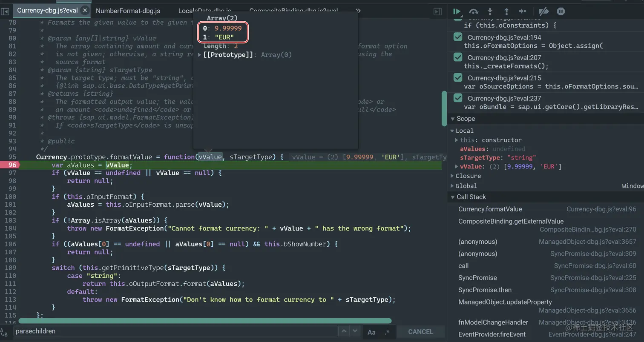The height and width of the screenshot is (342, 644).
Task: Resume script execution
Action: 457,11
